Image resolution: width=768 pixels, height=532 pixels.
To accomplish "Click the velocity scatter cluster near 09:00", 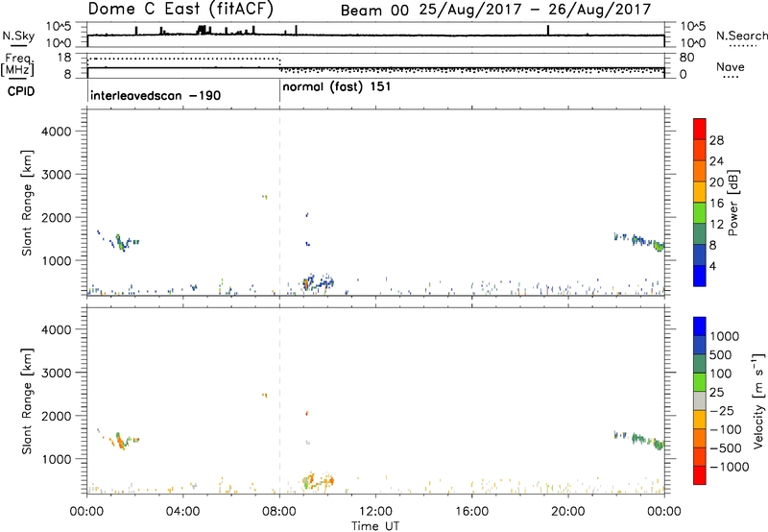I will click(x=317, y=480).
